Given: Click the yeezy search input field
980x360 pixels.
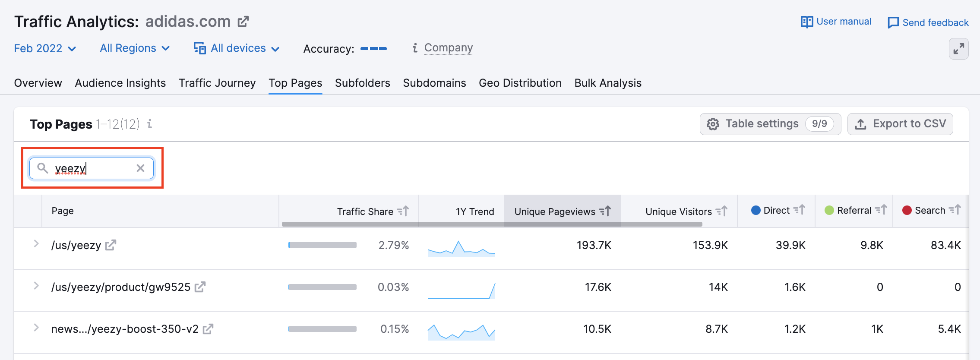Looking at the screenshot, I should (x=92, y=168).
